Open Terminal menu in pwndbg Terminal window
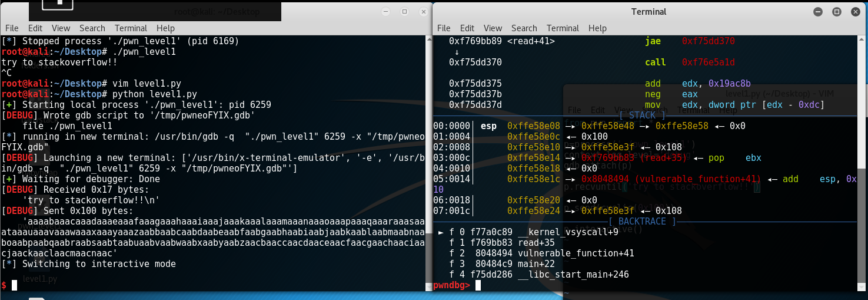Screen dimensions: 868x300 point(563,28)
